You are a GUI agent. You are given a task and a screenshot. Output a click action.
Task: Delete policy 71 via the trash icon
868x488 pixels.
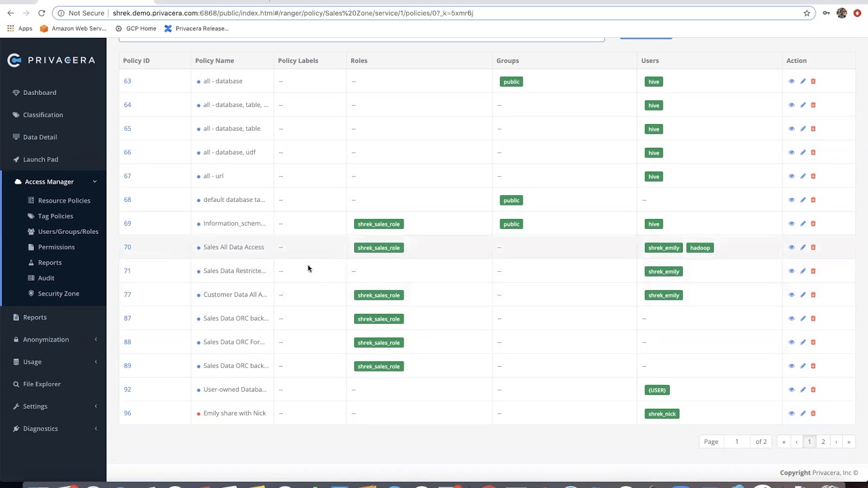tap(813, 271)
